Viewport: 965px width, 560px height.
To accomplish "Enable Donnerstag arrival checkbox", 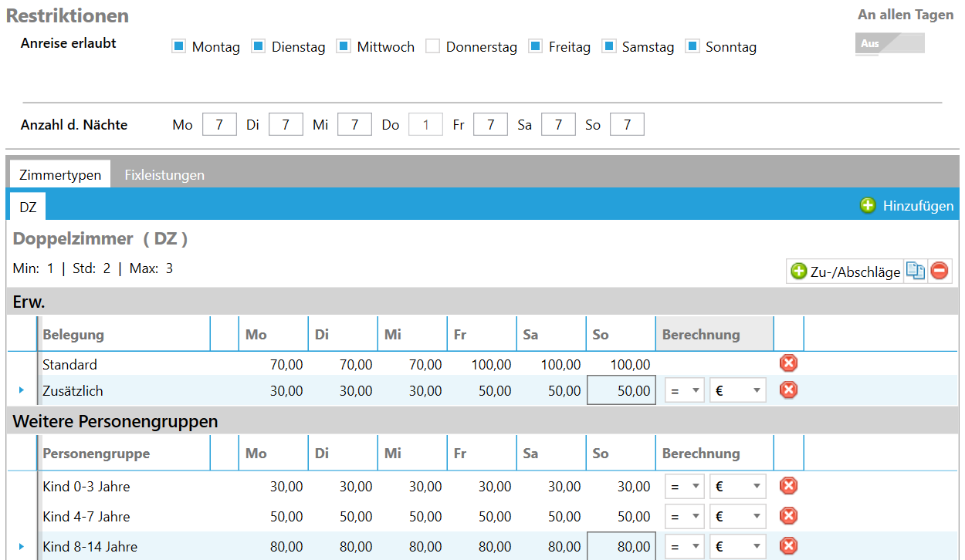I will (433, 46).
